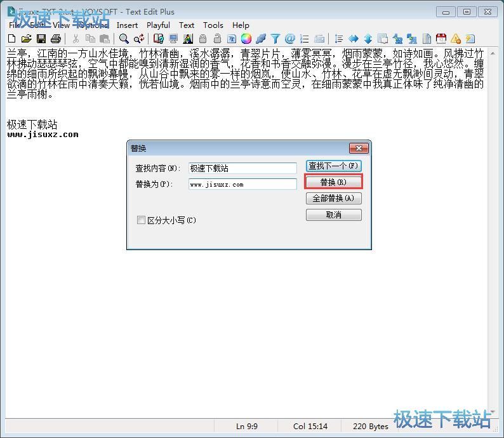Screen dimensions: 504x438
Task: Cut selection with the scissors icon
Action: tap(76, 39)
